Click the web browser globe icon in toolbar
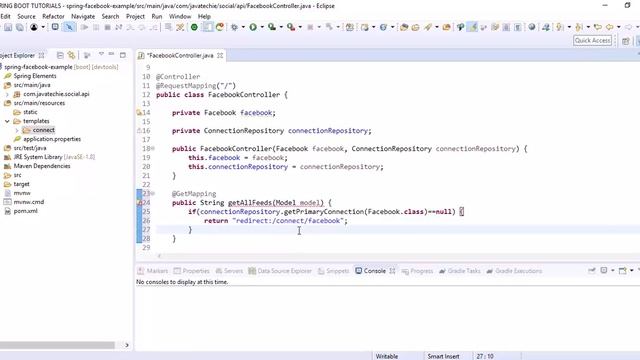Screen dimensions: 640x360 coord(531,27)
